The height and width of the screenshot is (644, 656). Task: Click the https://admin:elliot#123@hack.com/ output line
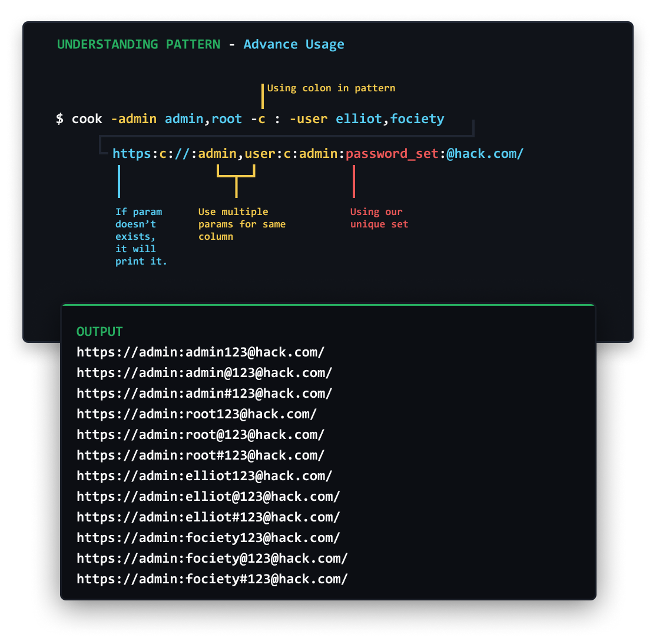208,517
